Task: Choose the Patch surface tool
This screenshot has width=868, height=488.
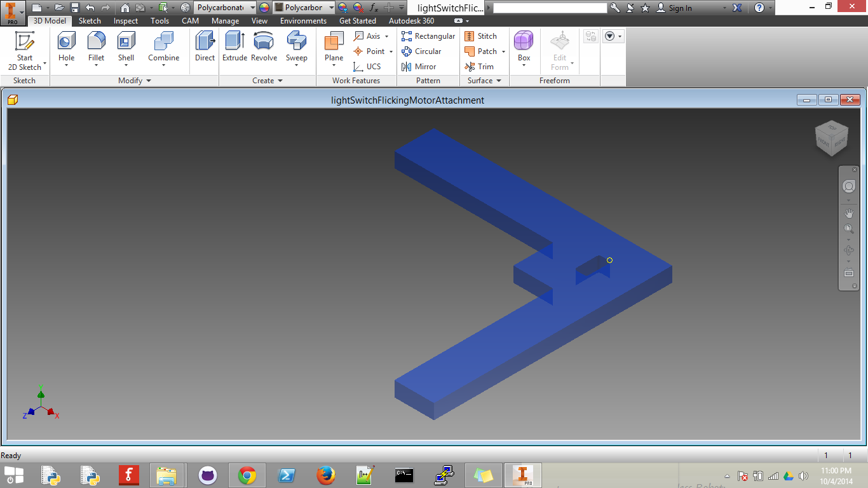Action: (x=481, y=51)
